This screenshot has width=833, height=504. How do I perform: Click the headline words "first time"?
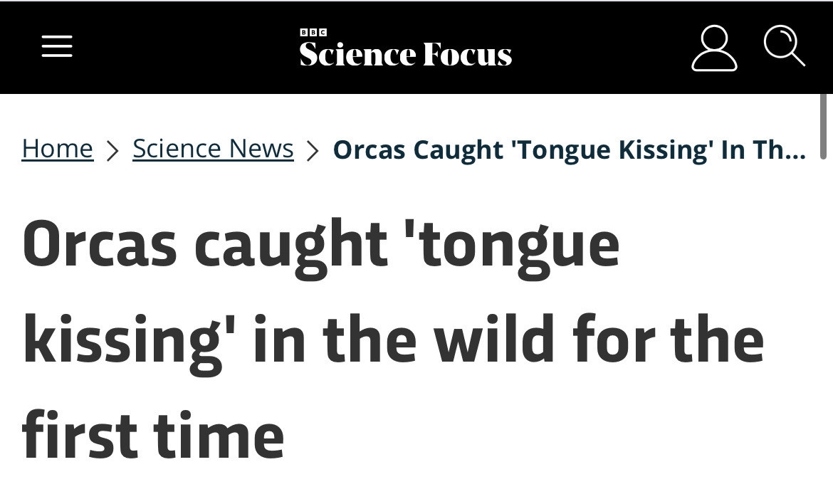(x=153, y=435)
